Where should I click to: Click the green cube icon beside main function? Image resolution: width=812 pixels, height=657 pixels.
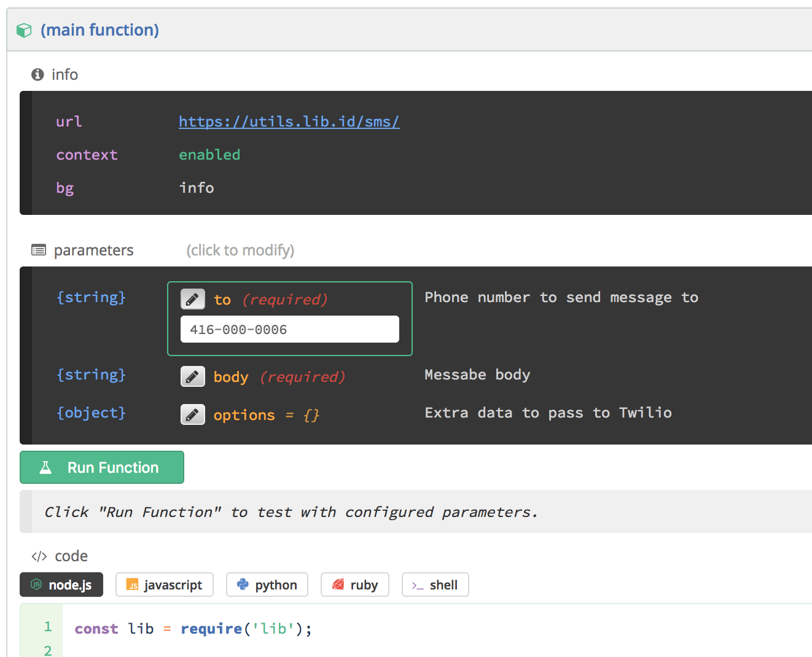click(x=24, y=30)
